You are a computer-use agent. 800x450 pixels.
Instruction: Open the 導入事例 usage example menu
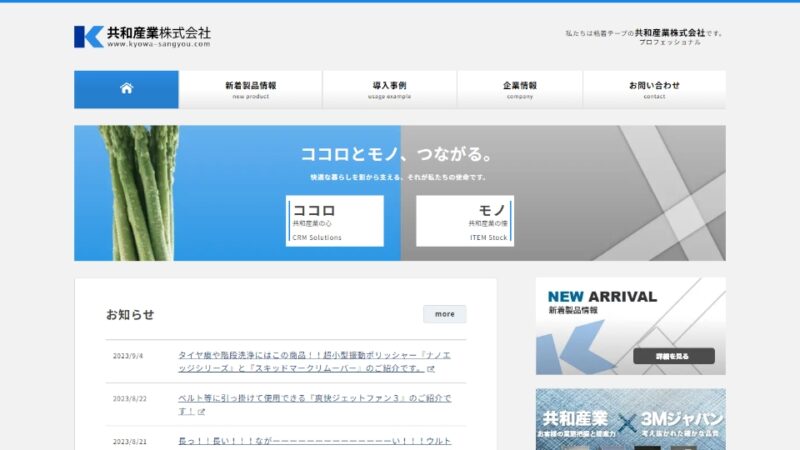click(x=389, y=89)
